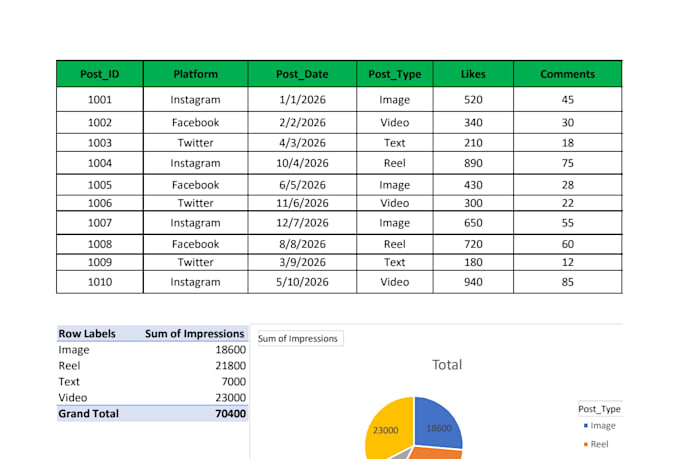This screenshot has height=459, width=680.
Task: Click pivot row label Video
Action: click(x=73, y=398)
